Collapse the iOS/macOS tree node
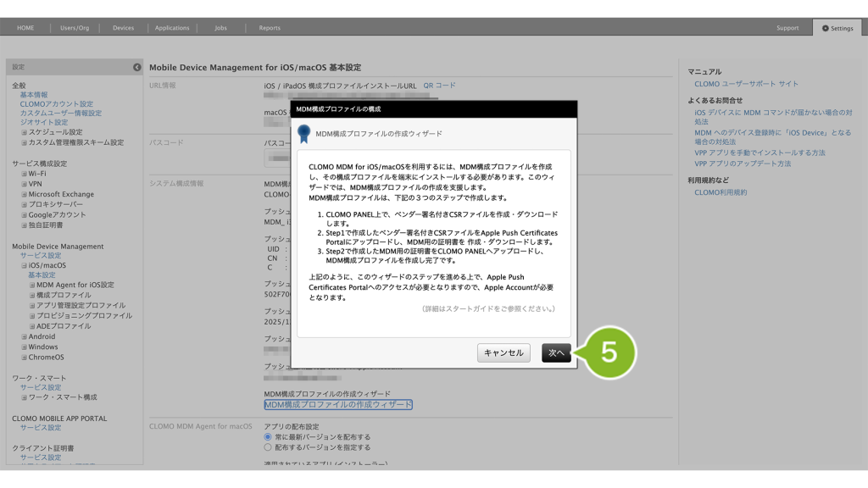The width and height of the screenshot is (868, 488). coord(25,265)
